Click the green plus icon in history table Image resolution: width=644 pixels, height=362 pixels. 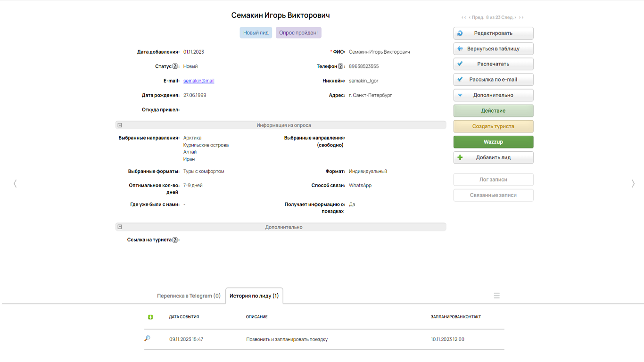pyautogui.click(x=150, y=317)
